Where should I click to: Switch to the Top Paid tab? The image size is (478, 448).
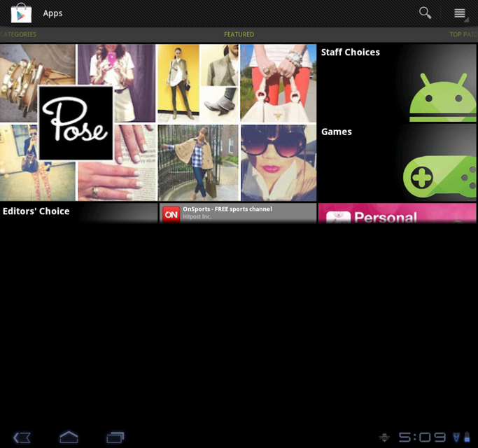464,34
